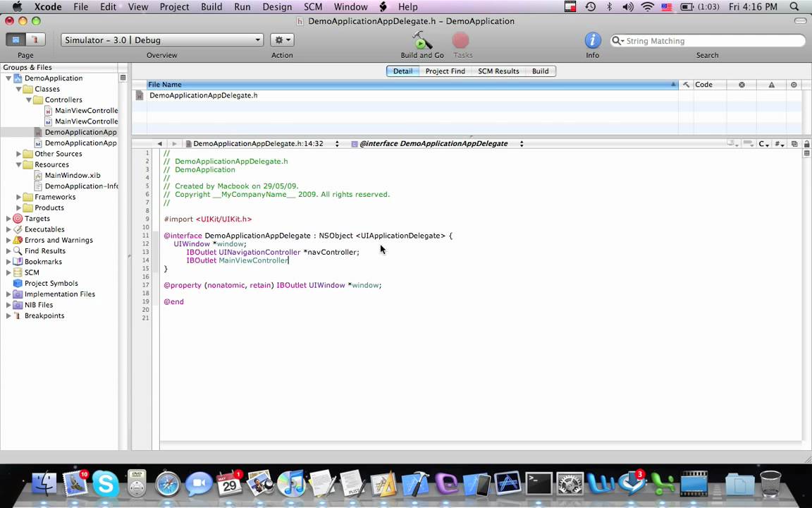The width and height of the screenshot is (812, 508).
Task: Select DemoApplicationAppDelegate.h in the detail list
Action: pyautogui.click(x=204, y=95)
